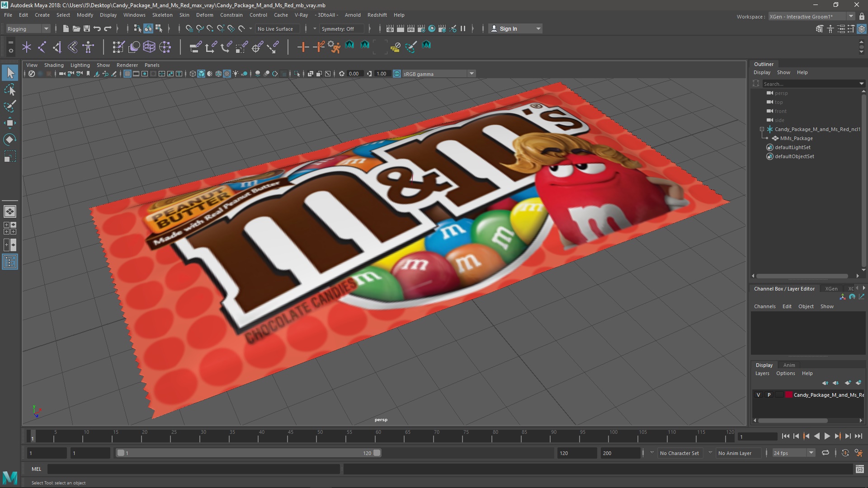The width and height of the screenshot is (868, 488).
Task: Activate the Move tool in toolbox
Action: pos(10,123)
